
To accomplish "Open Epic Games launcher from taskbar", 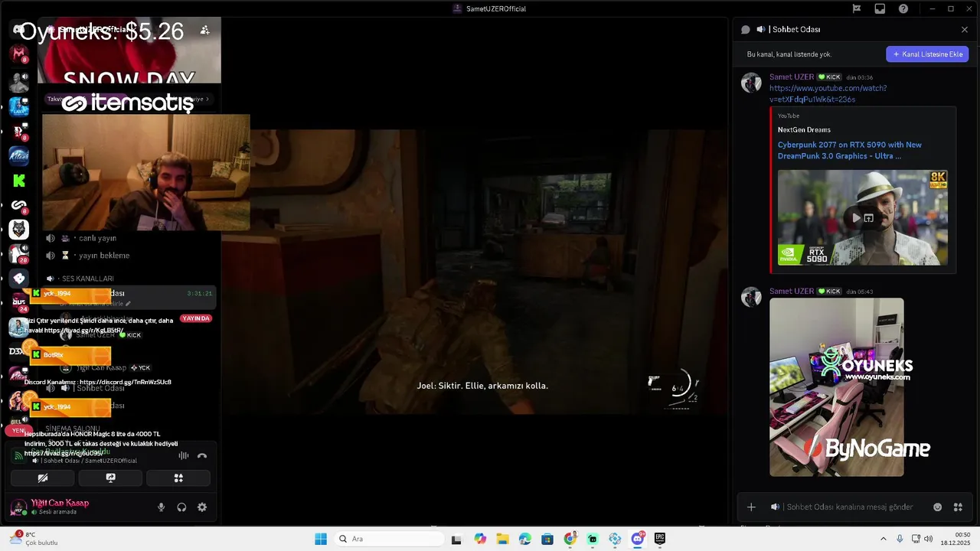I will pyautogui.click(x=660, y=539).
